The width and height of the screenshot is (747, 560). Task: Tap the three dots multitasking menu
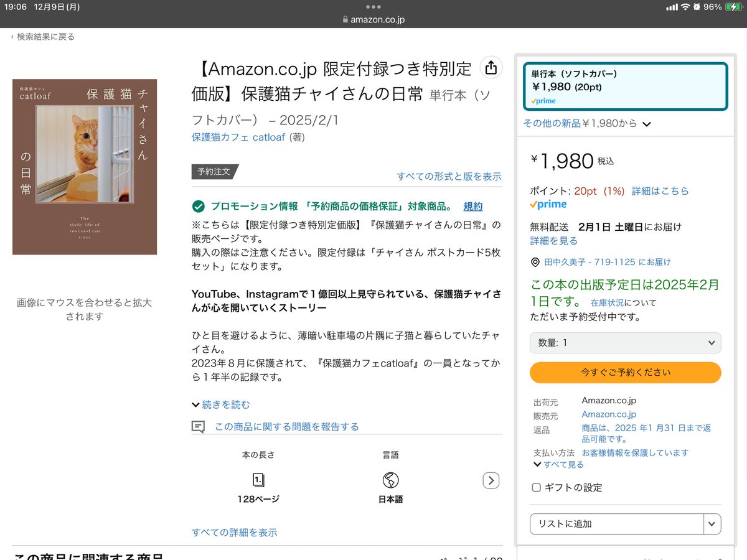click(x=374, y=7)
